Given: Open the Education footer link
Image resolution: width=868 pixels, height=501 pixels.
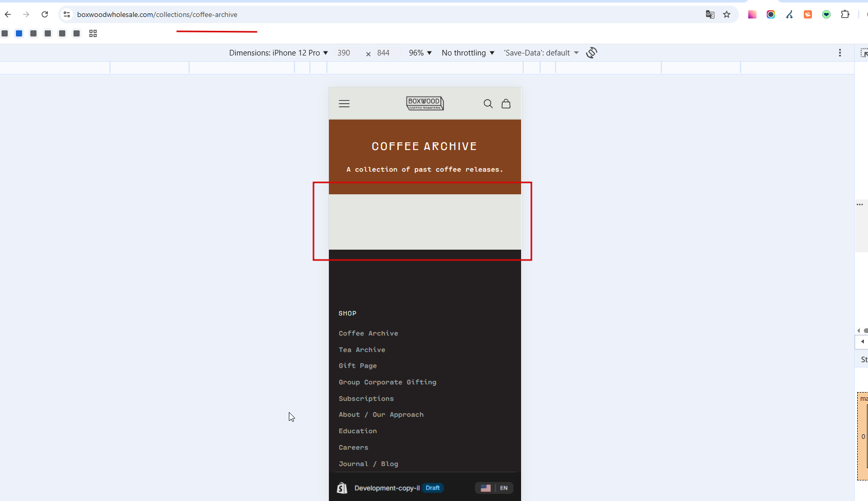Looking at the screenshot, I should click(x=358, y=431).
